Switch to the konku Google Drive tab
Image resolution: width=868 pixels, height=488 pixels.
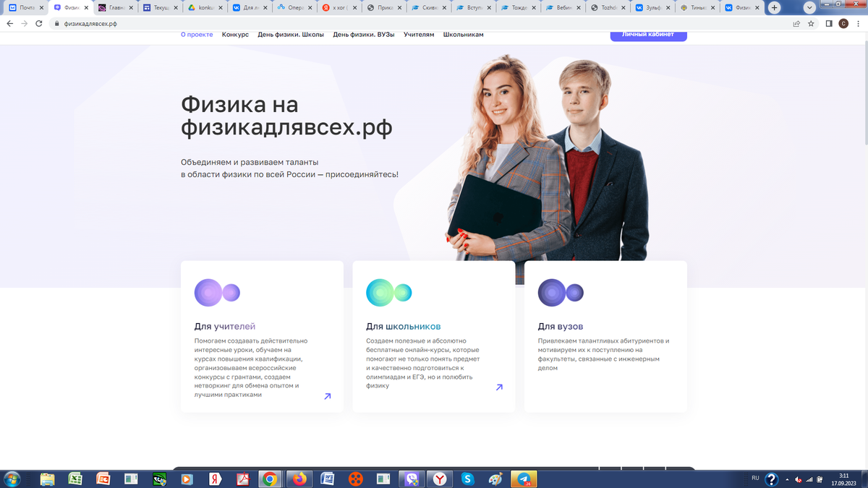205,8
